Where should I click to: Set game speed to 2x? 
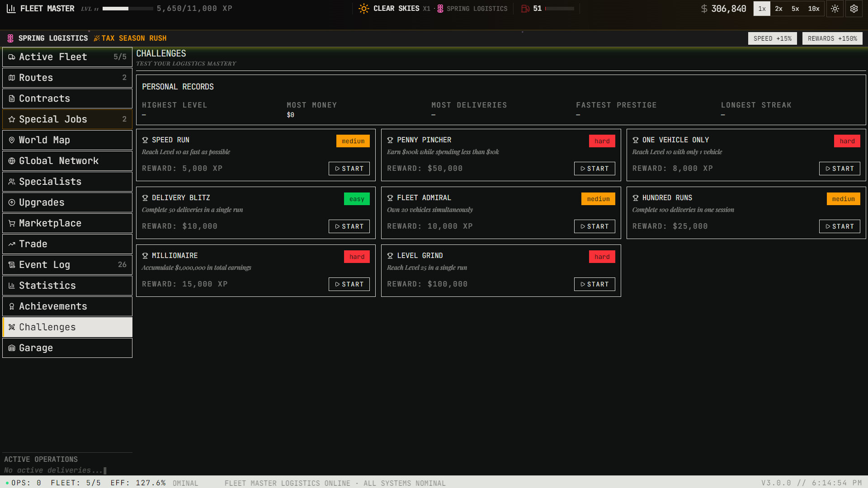pyautogui.click(x=778, y=9)
